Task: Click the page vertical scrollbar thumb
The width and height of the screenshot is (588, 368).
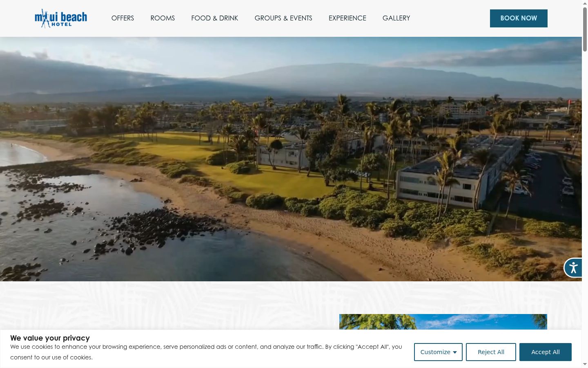Action: (585, 29)
